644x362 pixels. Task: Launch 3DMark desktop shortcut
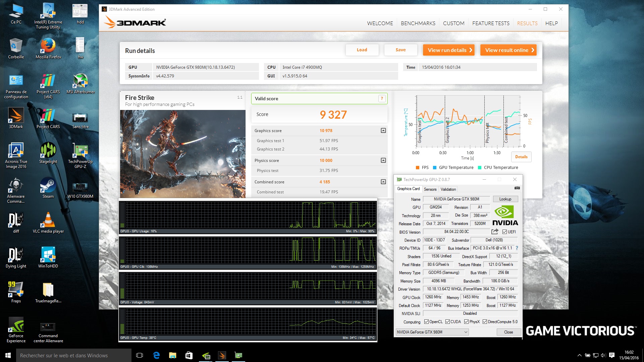(16, 118)
